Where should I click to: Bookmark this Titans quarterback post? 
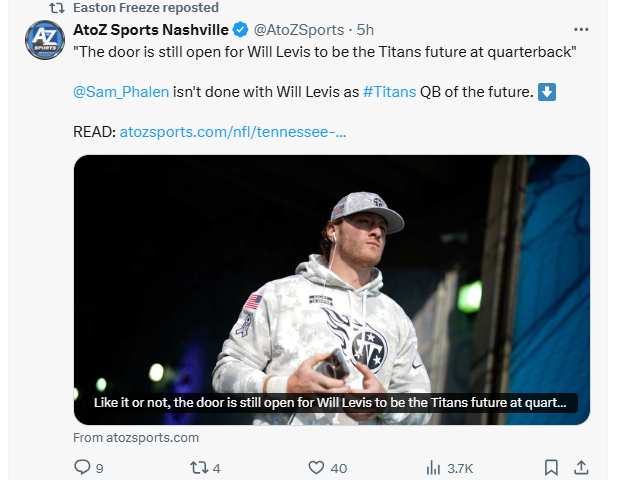tap(550, 467)
